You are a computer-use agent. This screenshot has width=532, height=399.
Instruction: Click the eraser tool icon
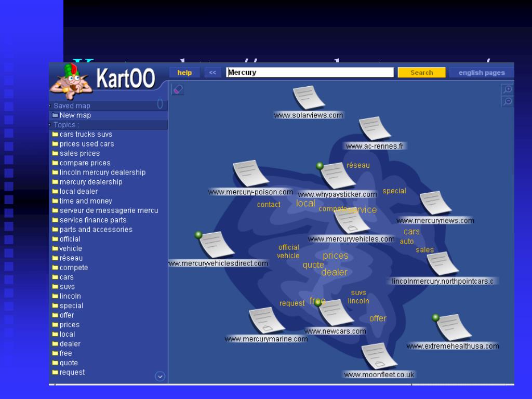[x=178, y=89]
